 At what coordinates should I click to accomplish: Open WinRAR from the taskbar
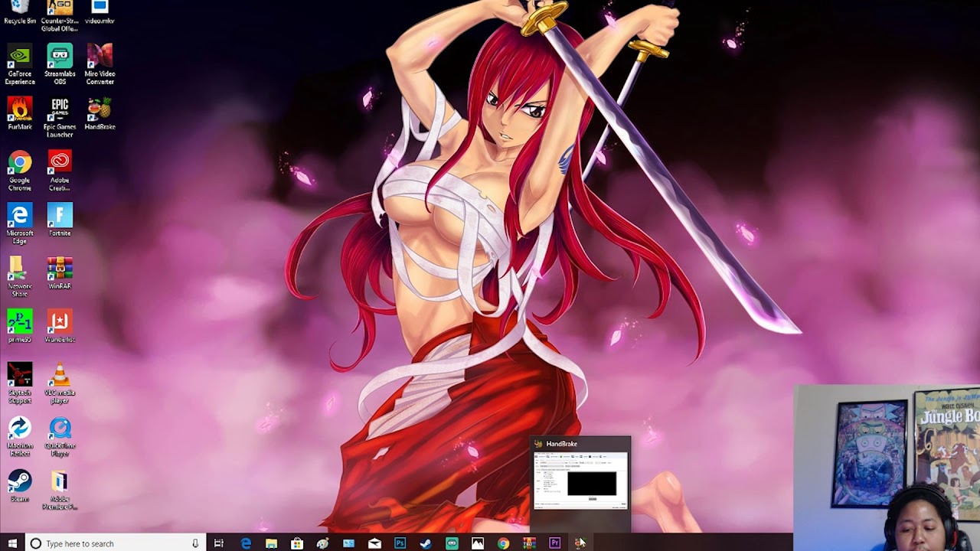529,543
